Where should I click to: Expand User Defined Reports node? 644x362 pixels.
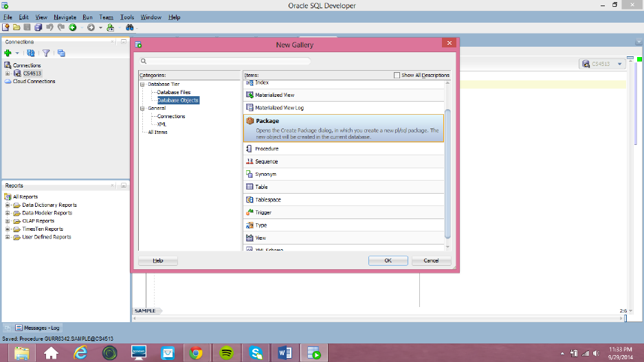[x=8, y=237]
